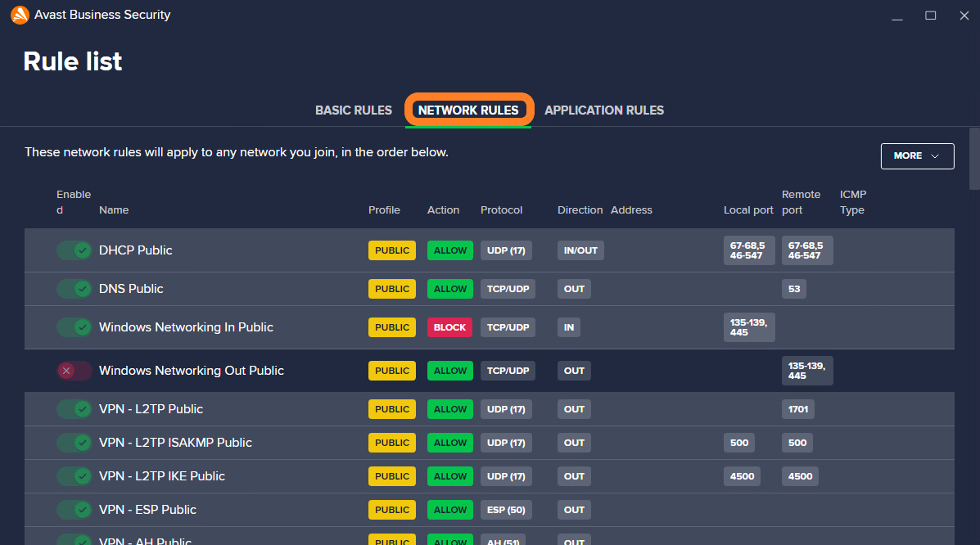
Task: Click remote port 53 badge
Action: coord(794,289)
